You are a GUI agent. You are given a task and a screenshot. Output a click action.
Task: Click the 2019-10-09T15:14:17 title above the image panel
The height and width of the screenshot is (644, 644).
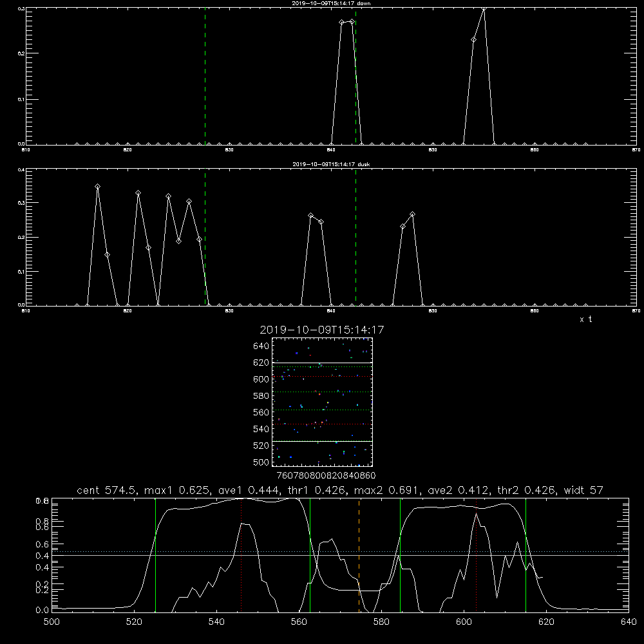point(322,330)
